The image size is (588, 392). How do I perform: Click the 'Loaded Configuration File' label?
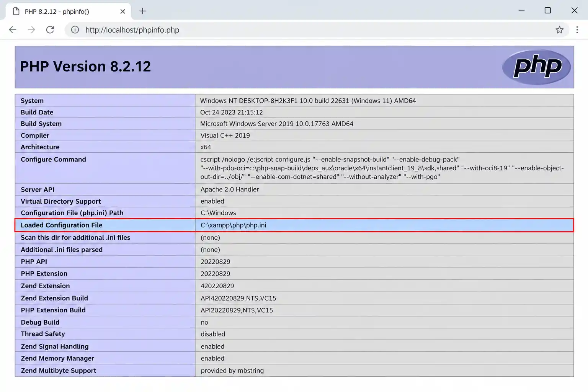(61, 225)
